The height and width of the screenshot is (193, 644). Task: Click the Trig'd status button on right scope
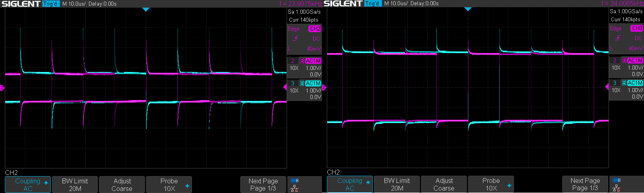click(372, 4)
